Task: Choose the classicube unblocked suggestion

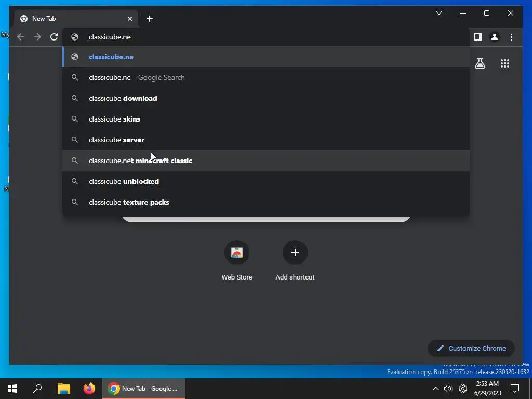Action: tap(266, 181)
